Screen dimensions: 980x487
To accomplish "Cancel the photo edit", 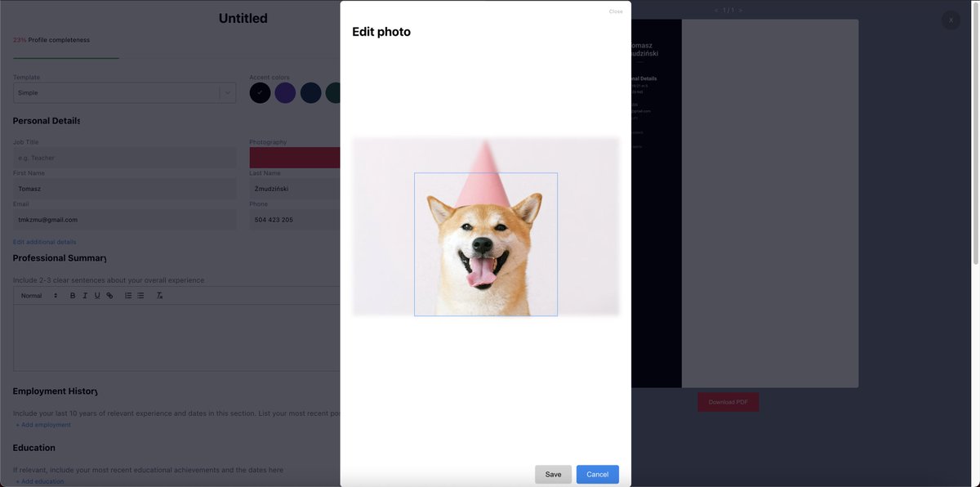I will [x=597, y=474].
